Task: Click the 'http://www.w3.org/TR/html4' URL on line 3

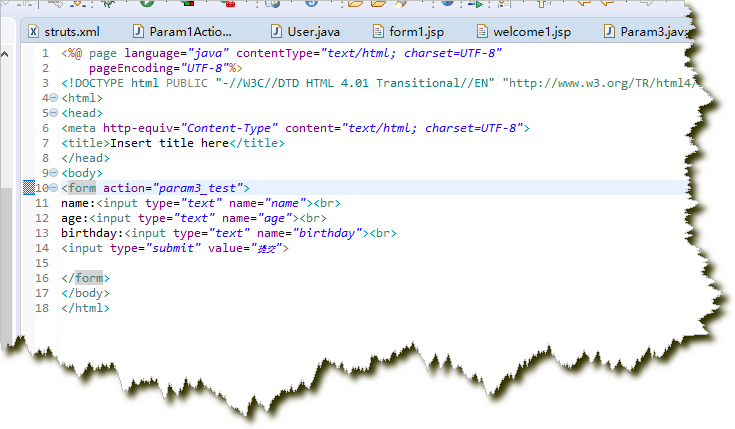Action: (x=600, y=83)
